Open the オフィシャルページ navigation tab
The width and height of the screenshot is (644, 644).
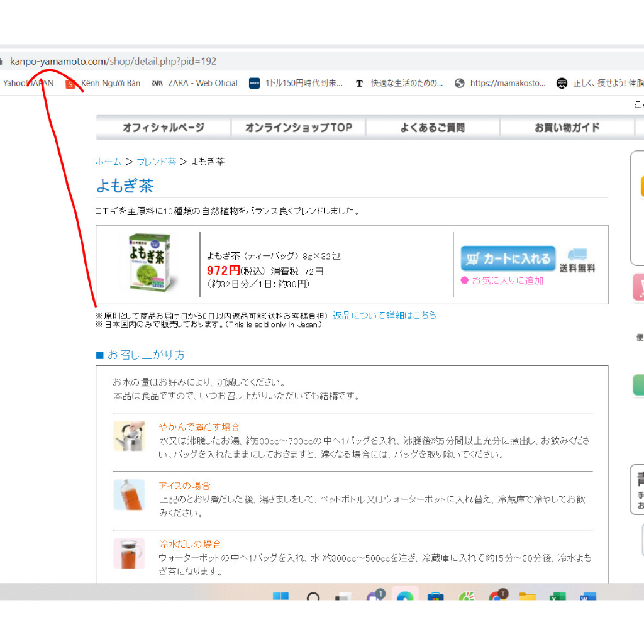click(164, 128)
